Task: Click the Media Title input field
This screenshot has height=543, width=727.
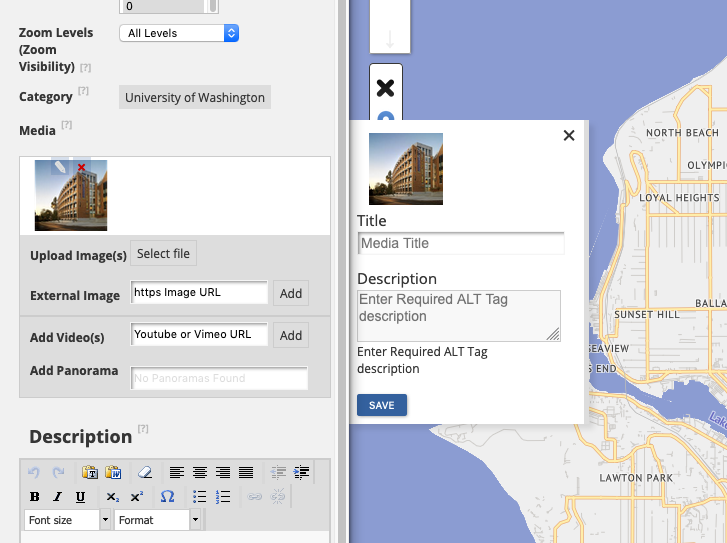Action: 461,243
